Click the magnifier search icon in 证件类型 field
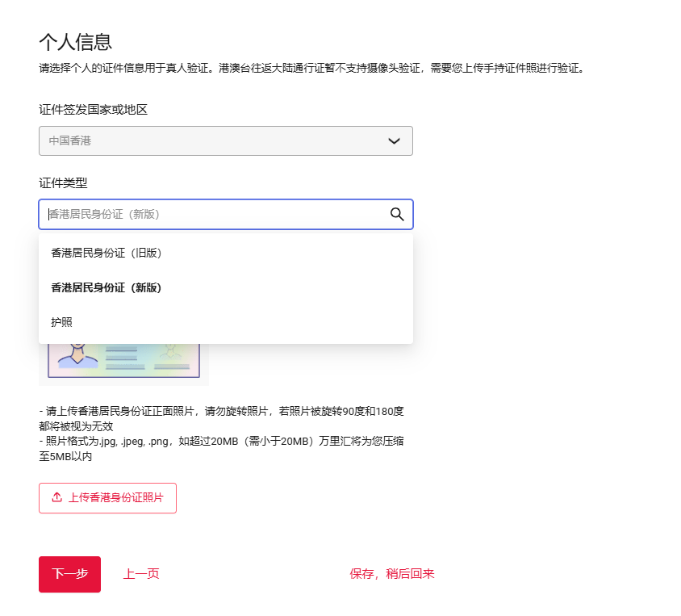Image resolution: width=681 pixels, height=616 pixels. [396, 214]
